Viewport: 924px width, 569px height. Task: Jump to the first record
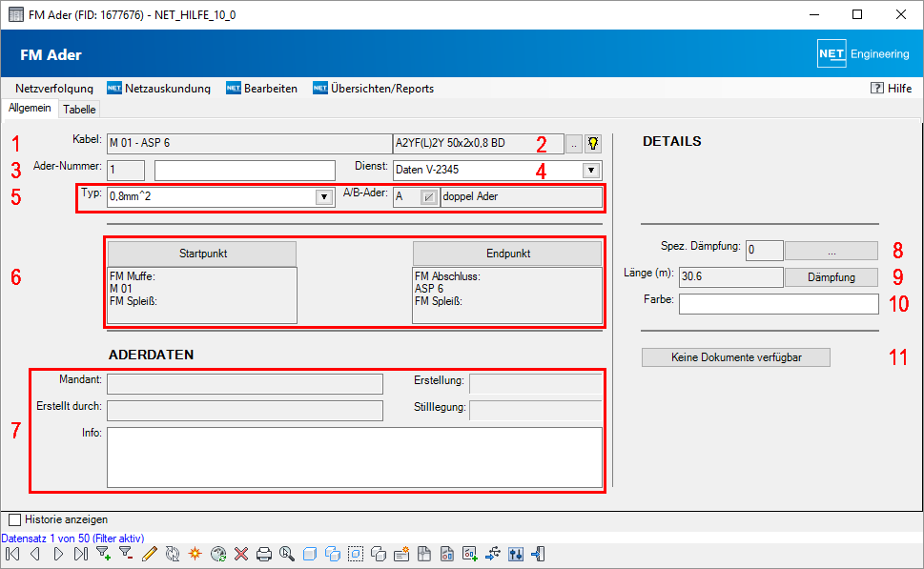pyautogui.click(x=12, y=554)
